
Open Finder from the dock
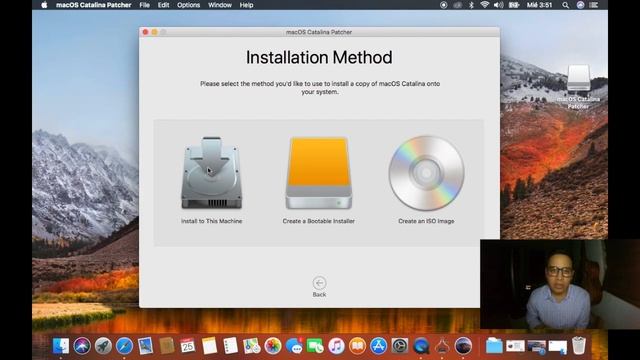61,346
